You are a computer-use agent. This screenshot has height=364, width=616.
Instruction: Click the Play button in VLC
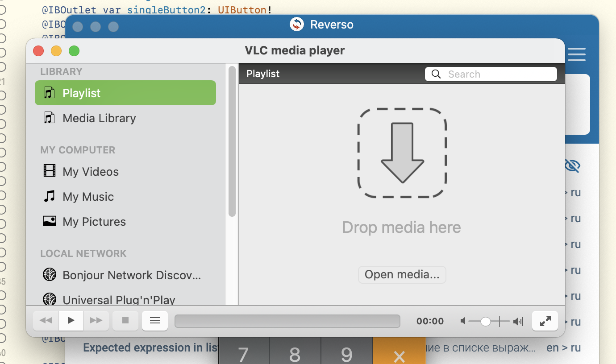71,320
